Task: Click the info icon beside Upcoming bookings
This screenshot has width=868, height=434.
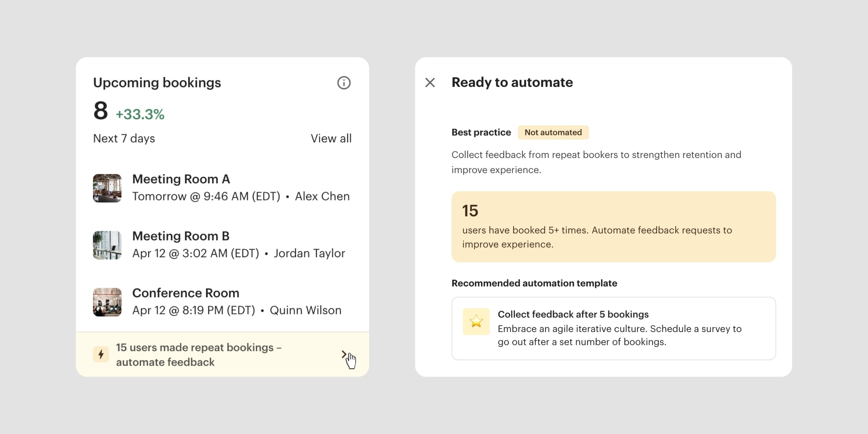Action: tap(344, 83)
